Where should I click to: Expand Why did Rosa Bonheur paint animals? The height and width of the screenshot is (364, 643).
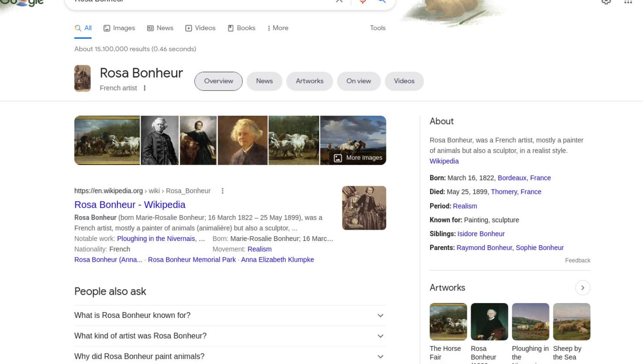[230, 356]
